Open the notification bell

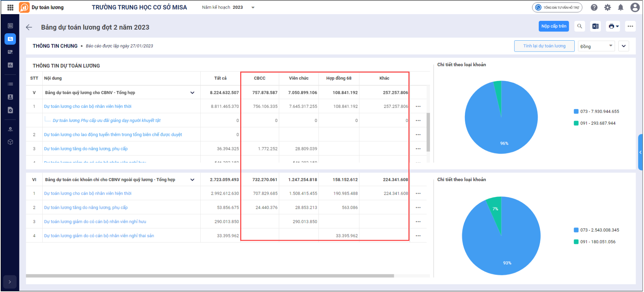click(620, 7)
